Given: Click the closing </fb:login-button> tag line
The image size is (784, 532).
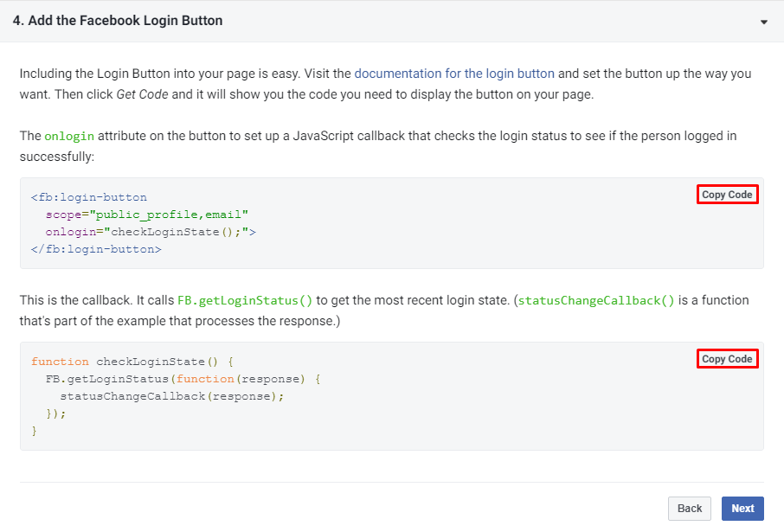Looking at the screenshot, I should click(x=96, y=249).
